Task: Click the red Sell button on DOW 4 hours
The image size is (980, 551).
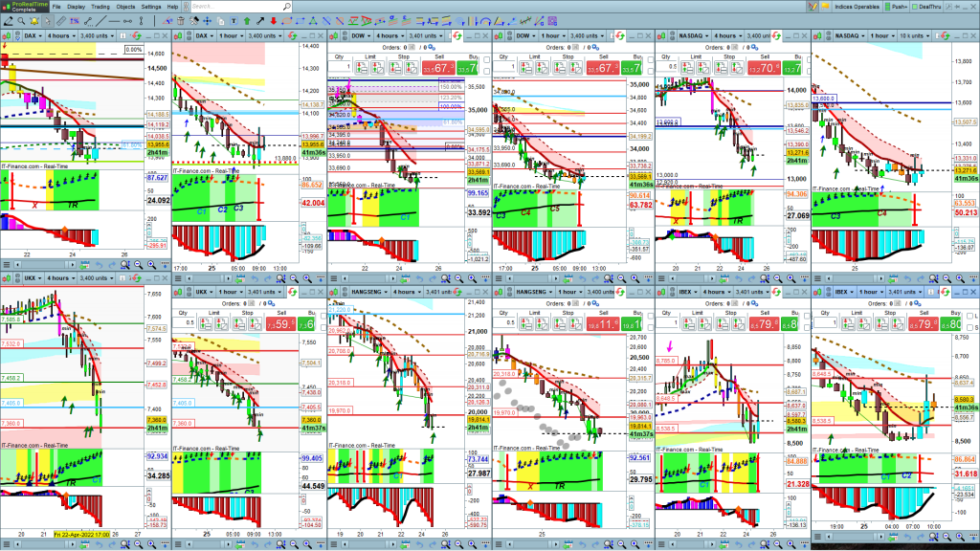Action: click(436, 68)
